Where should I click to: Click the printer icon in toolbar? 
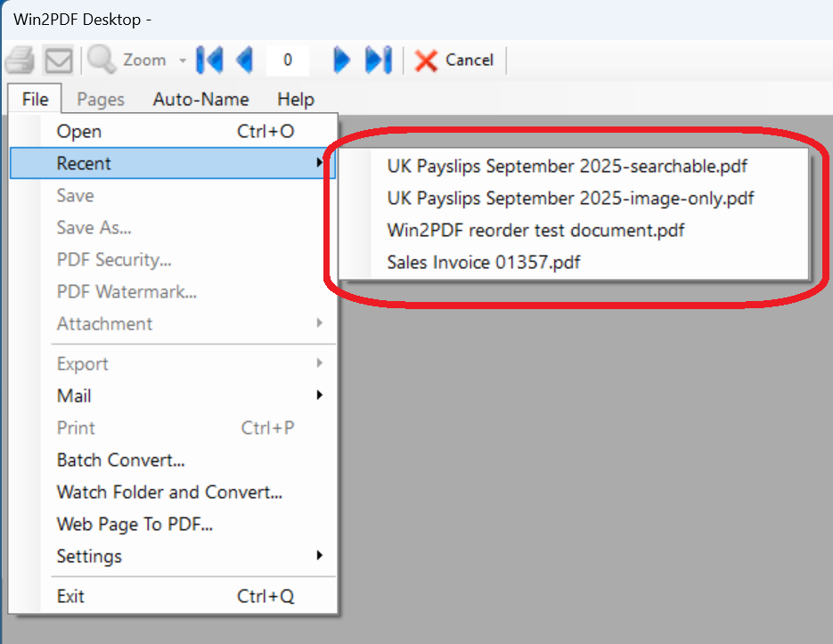(x=20, y=61)
